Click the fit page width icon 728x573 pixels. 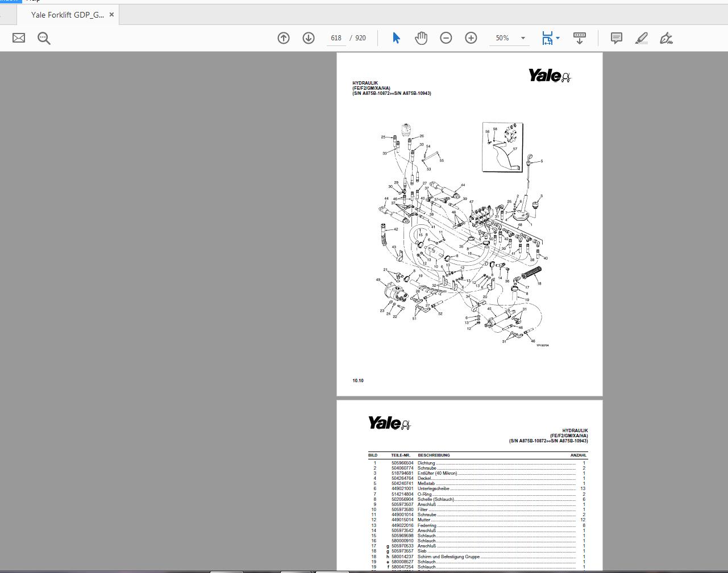547,38
